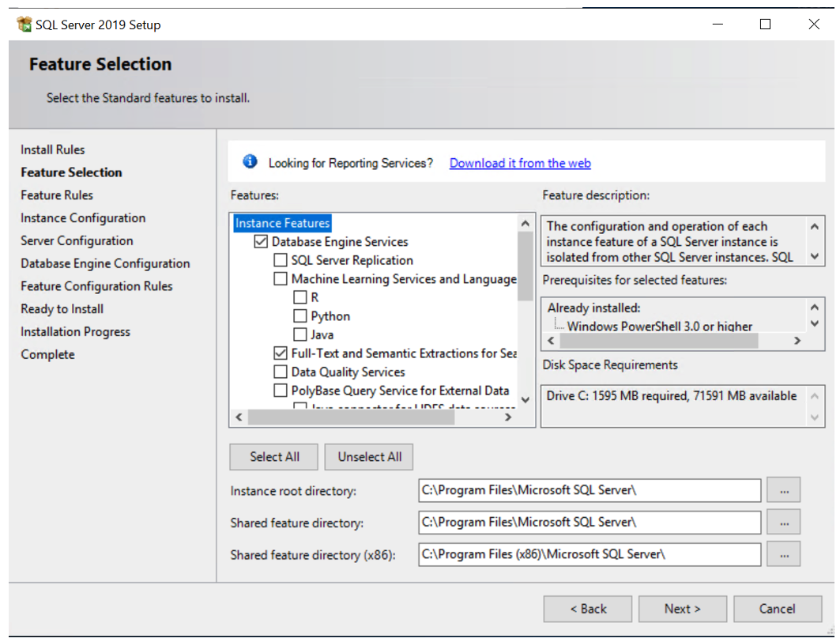This screenshot has height=642, width=840.
Task: Click the Shared feature directory (x86) text field
Action: (x=590, y=555)
